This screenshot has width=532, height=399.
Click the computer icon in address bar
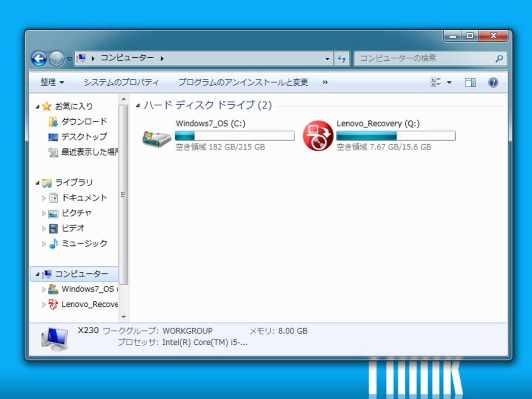(81, 58)
